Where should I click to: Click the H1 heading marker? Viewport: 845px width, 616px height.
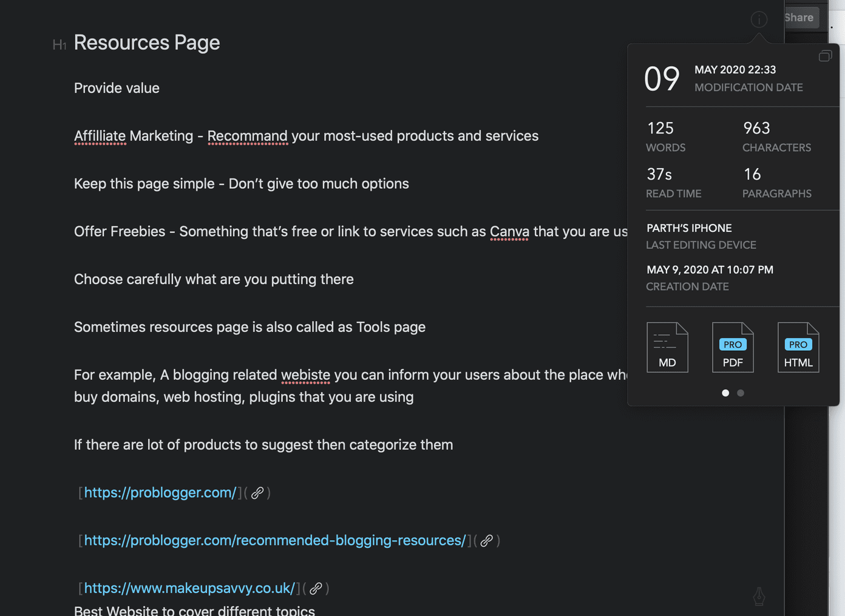pos(59,45)
